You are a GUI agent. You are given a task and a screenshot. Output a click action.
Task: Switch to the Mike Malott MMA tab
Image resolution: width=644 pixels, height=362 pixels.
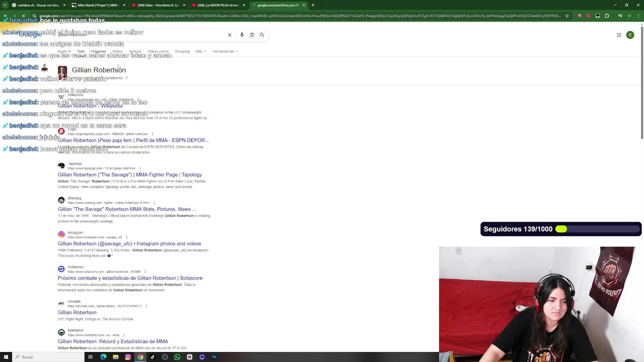tap(98, 5)
